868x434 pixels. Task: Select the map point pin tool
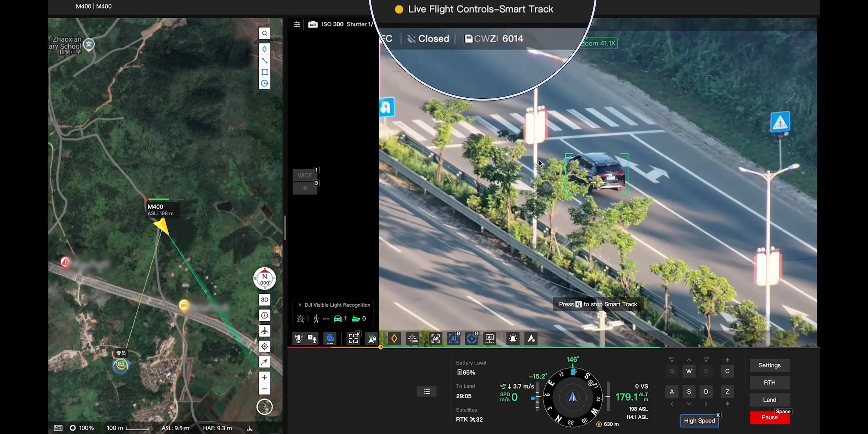pos(264,49)
